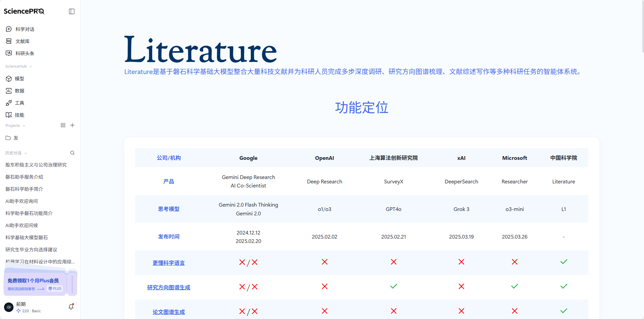This screenshot has width=644, height=319.
Task: Open 研究生毕业方向选择建议 conversation
Action: 31,250
